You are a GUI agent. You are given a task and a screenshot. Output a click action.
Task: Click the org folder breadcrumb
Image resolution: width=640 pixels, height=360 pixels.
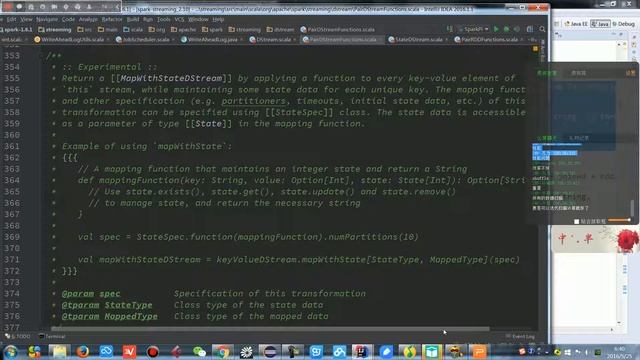[x=157, y=29]
